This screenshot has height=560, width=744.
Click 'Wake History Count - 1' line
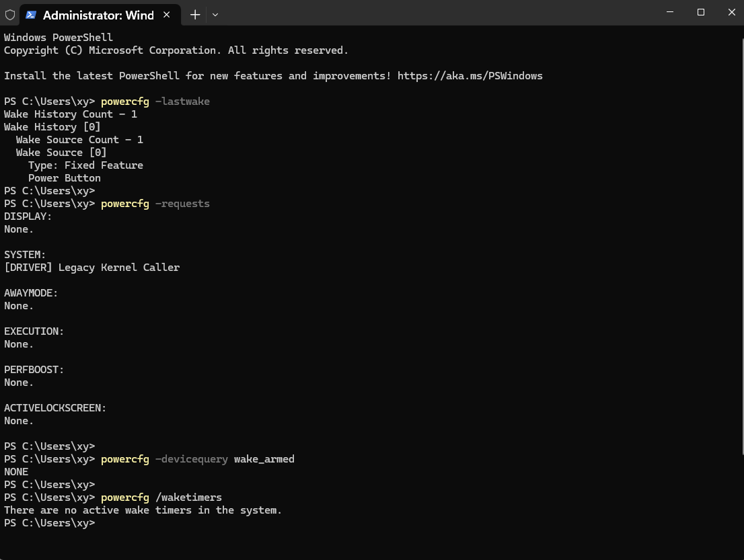click(x=70, y=114)
